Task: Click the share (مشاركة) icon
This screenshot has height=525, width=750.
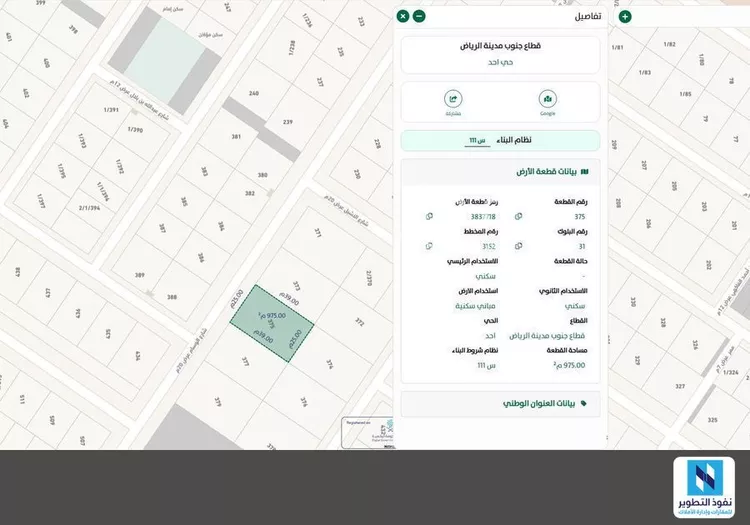Action: point(453,99)
